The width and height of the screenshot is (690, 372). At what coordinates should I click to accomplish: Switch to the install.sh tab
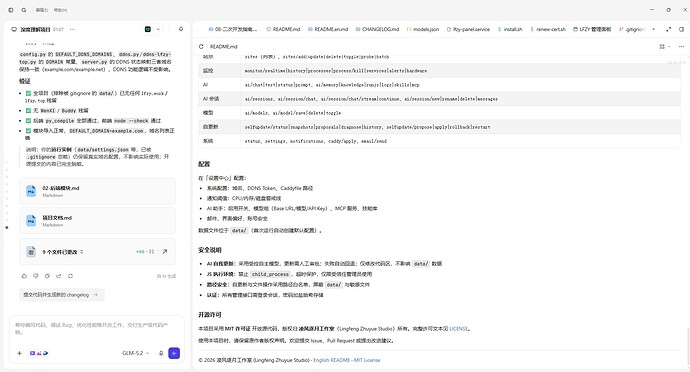510,29
